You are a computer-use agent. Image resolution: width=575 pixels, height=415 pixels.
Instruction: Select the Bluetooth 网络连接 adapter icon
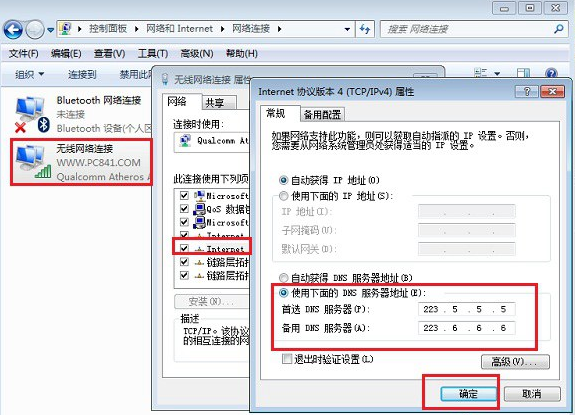tap(31, 114)
